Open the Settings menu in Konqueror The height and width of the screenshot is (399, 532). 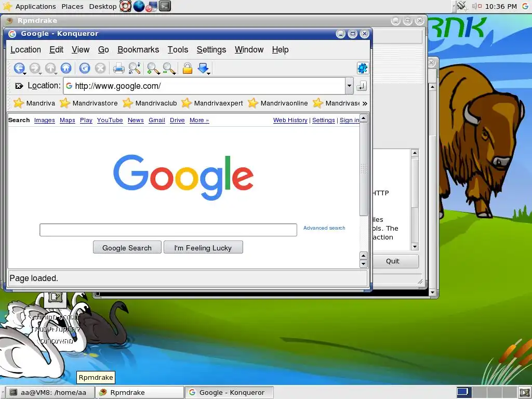[211, 49]
